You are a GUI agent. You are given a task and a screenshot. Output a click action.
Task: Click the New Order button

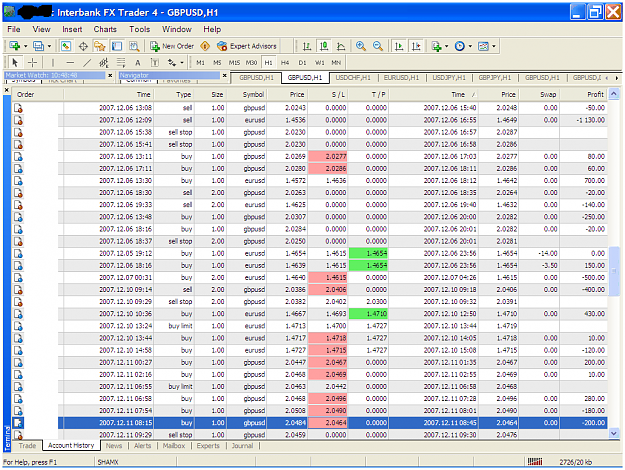point(172,46)
